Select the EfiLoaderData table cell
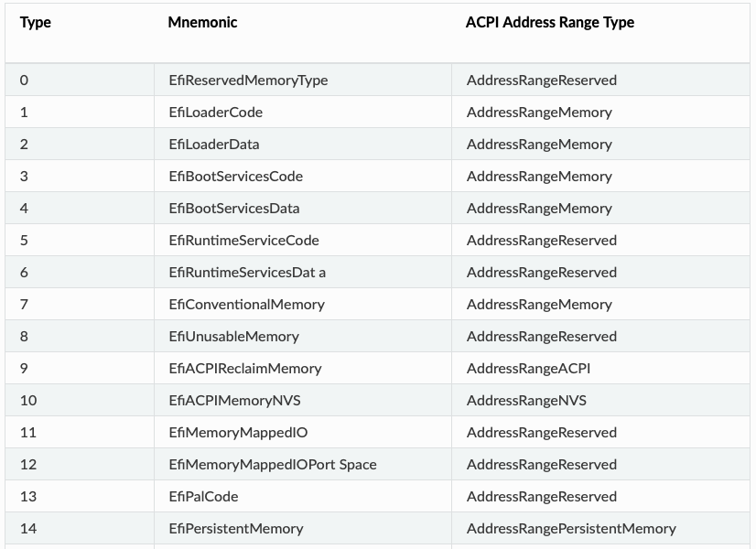 tap(214, 145)
